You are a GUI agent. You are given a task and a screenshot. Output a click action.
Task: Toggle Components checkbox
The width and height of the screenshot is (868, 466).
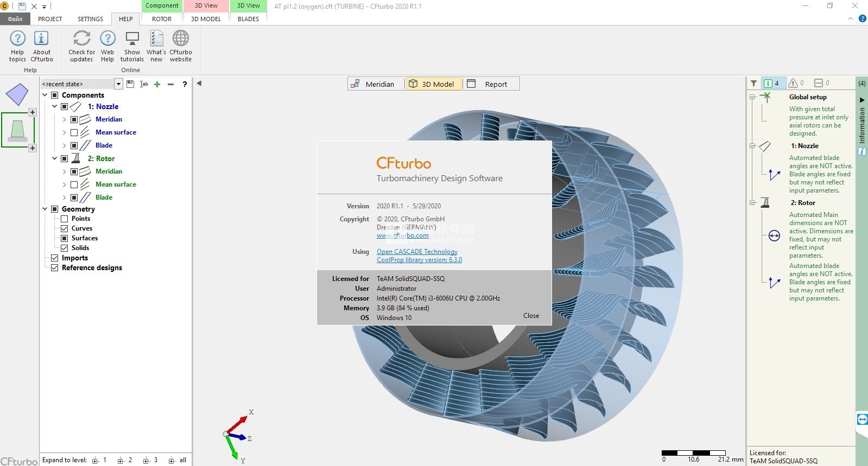(x=54, y=95)
